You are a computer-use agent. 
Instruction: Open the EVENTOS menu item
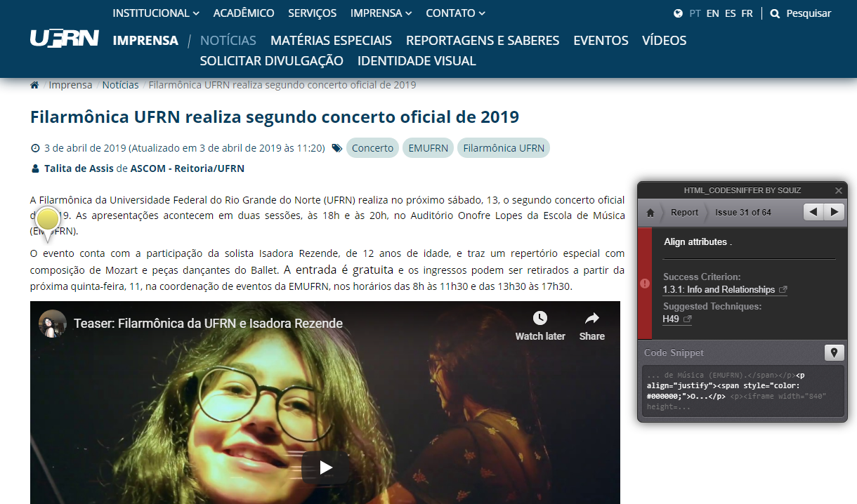[601, 40]
